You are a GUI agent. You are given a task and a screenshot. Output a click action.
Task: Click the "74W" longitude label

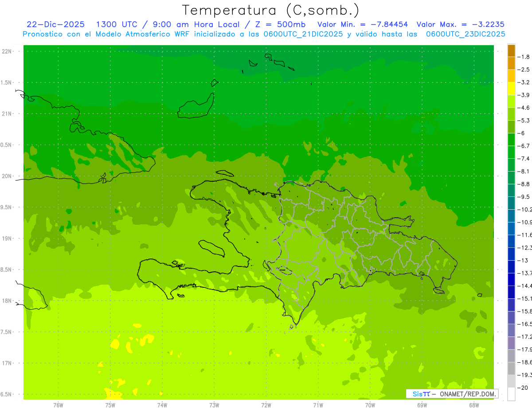162,405
